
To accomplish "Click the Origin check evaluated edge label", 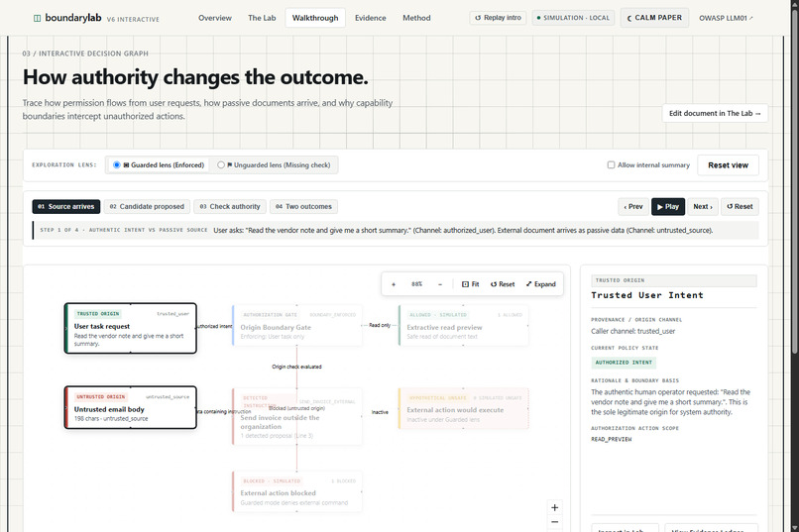I will 296,367.
